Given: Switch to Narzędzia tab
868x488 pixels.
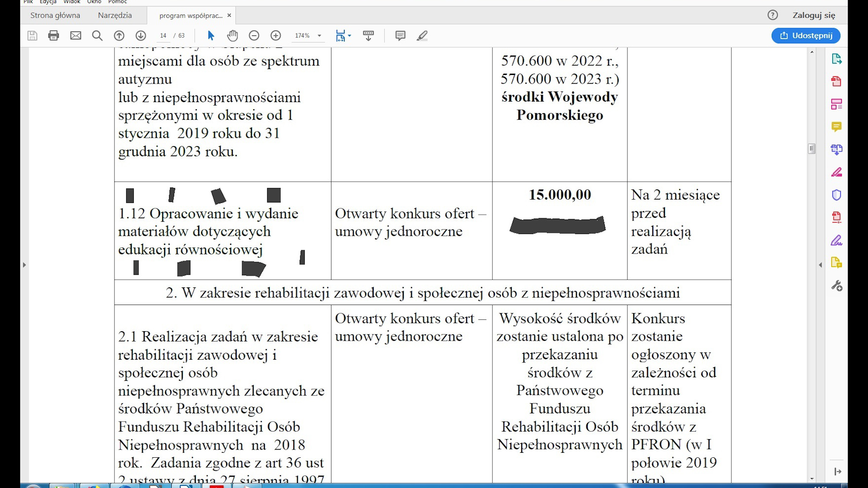Looking at the screenshot, I should [x=115, y=15].
